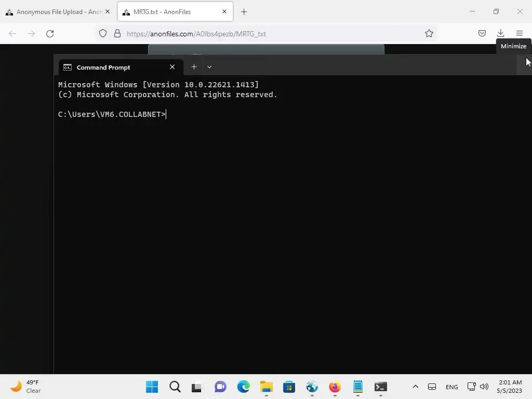Open the Notepad taskbar icon
This screenshot has width=532, height=399.
point(358,387)
